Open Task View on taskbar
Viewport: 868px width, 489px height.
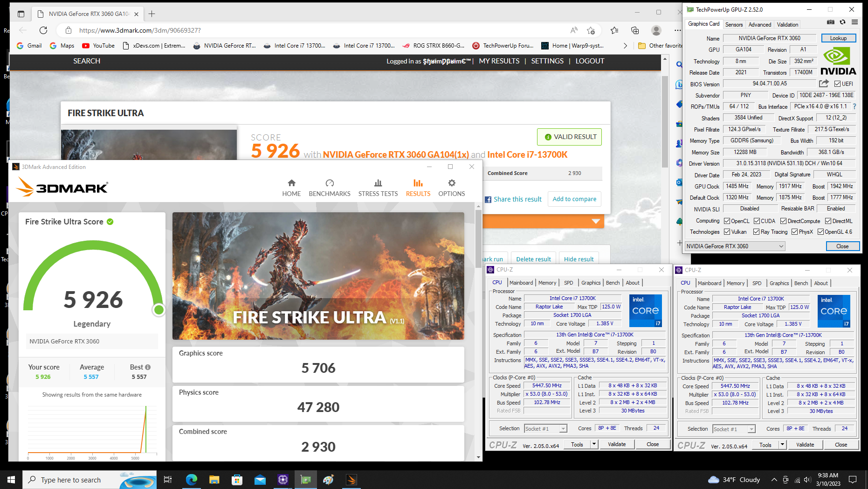click(x=168, y=480)
